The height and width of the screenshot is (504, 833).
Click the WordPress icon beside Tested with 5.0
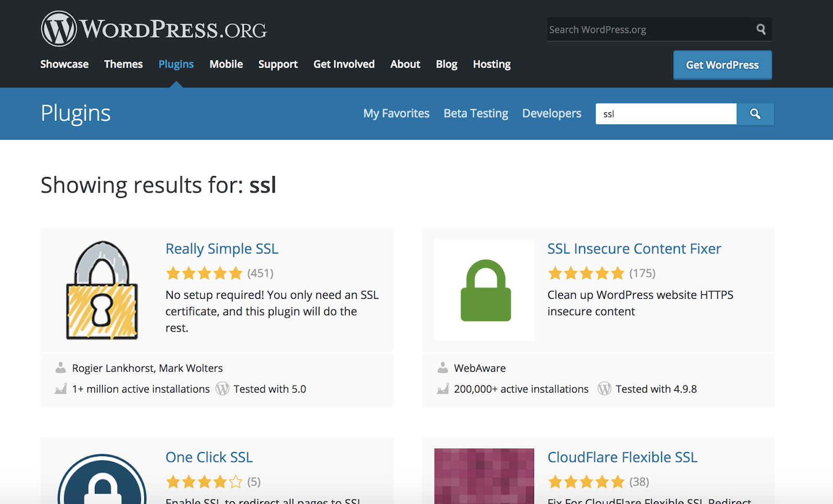[x=222, y=388]
